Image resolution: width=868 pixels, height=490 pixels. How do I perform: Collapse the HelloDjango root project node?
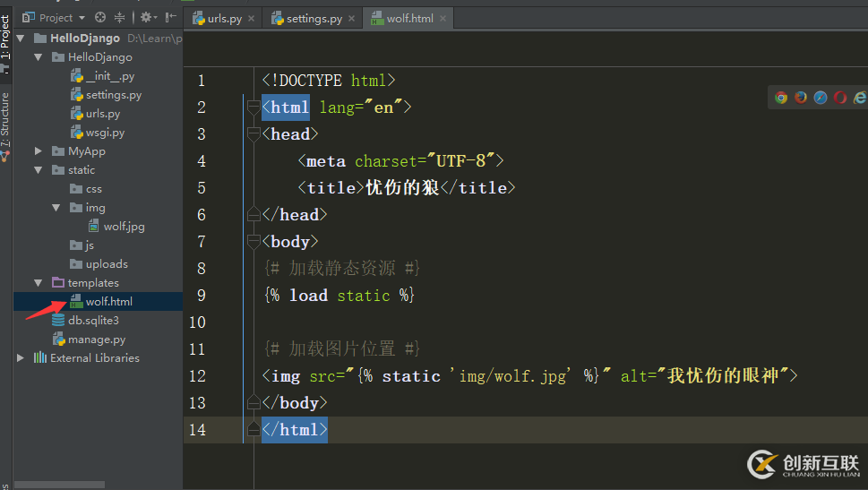21,39
